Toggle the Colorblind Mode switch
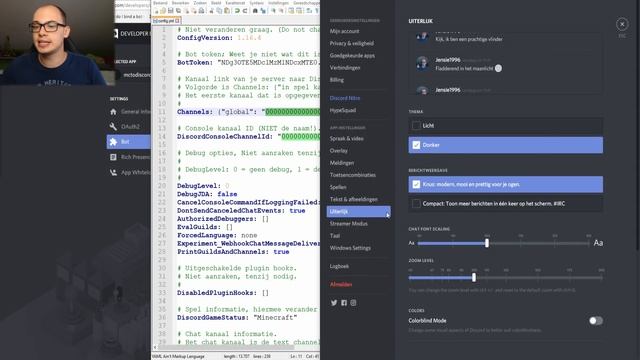 [x=596, y=321]
